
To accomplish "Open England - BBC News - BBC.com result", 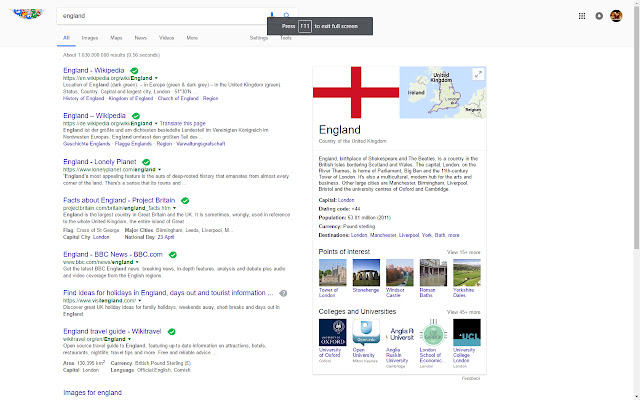I will click(x=113, y=254).
